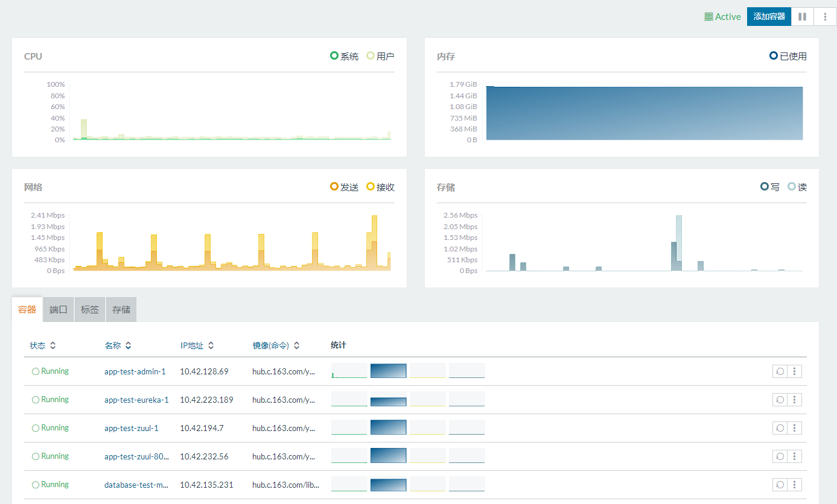Click the 网络 network traffic chart area
837x504 pixels.
(x=230, y=243)
